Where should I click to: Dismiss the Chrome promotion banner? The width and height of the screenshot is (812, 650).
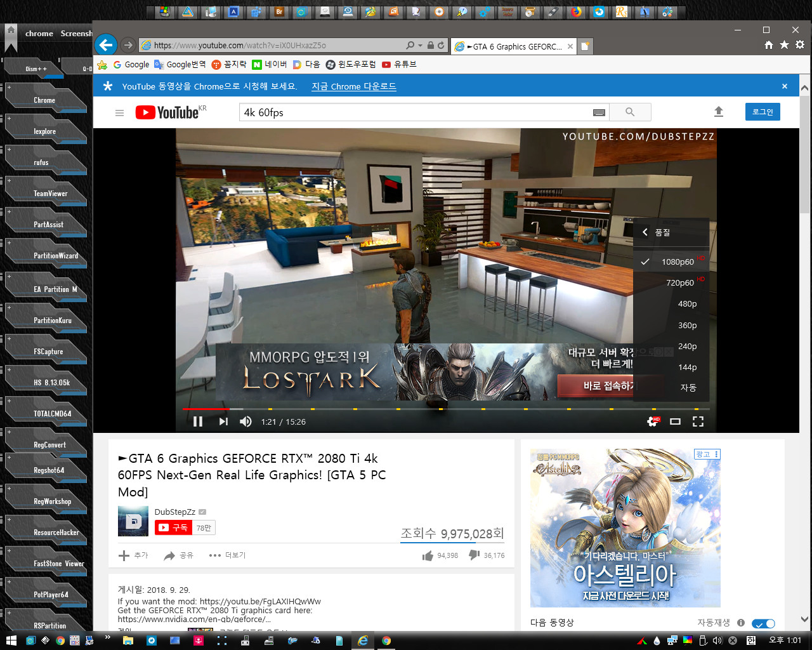click(785, 86)
